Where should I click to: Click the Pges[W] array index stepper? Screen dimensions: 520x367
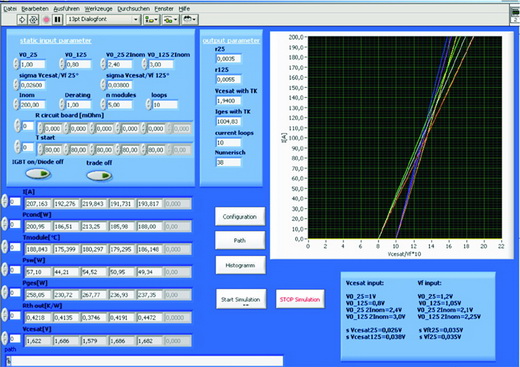5,293
